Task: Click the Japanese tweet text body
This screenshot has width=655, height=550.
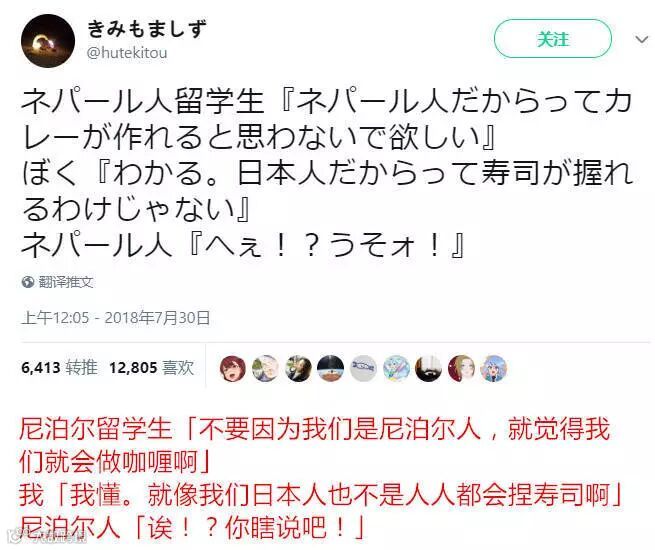Action: (x=328, y=173)
